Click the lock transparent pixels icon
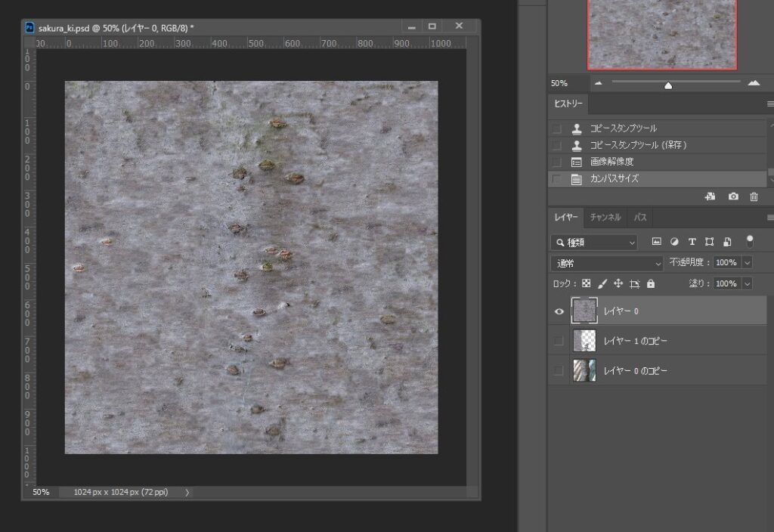The height and width of the screenshot is (532, 774). [586, 284]
